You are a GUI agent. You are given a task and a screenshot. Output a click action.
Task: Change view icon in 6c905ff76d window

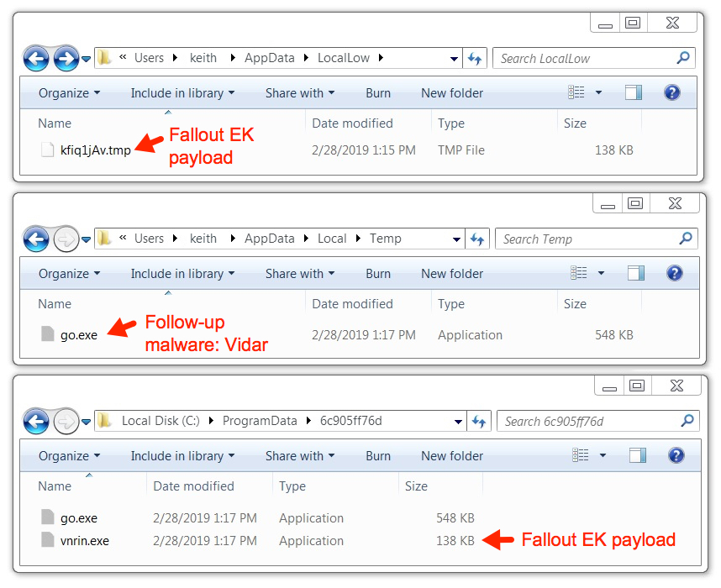pyautogui.click(x=581, y=455)
